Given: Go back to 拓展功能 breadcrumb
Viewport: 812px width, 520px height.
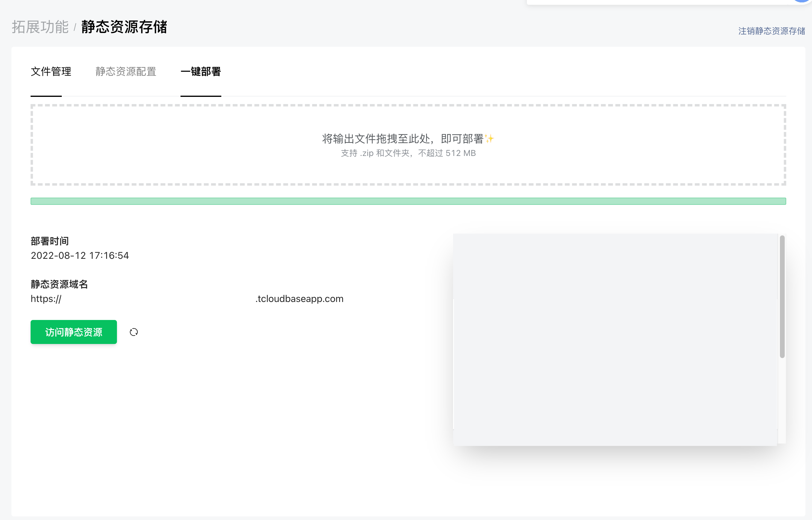Looking at the screenshot, I should point(40,27).
